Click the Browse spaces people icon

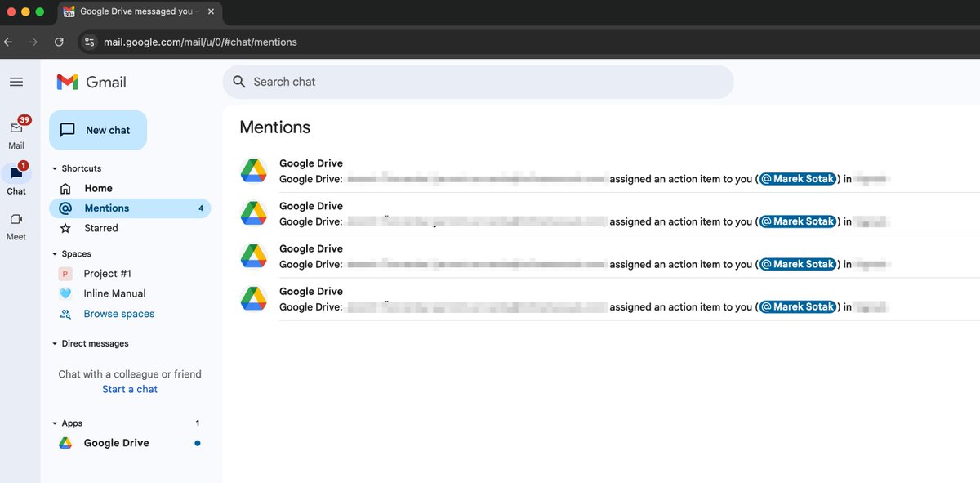(x=65, y=314)
